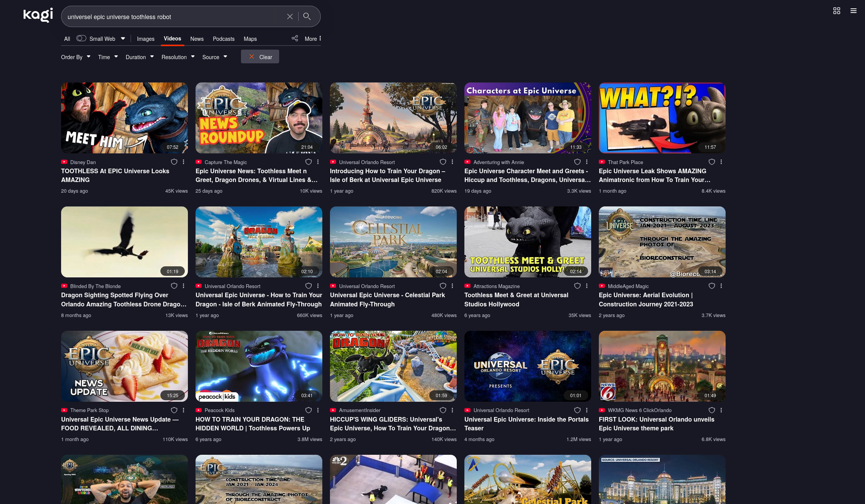Open the grid apps icon top right
Viewport: 865px width, 504px height.
[836, 11]
